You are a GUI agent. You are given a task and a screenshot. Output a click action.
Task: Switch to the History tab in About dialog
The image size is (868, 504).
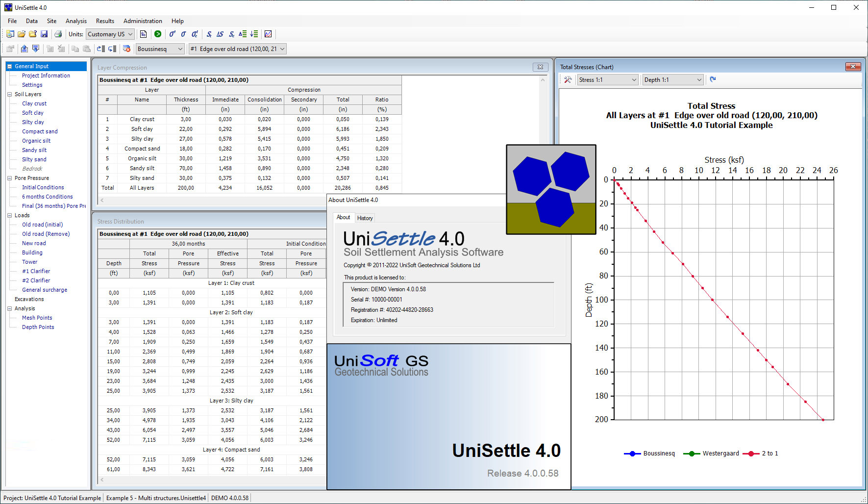pos(365,218)
